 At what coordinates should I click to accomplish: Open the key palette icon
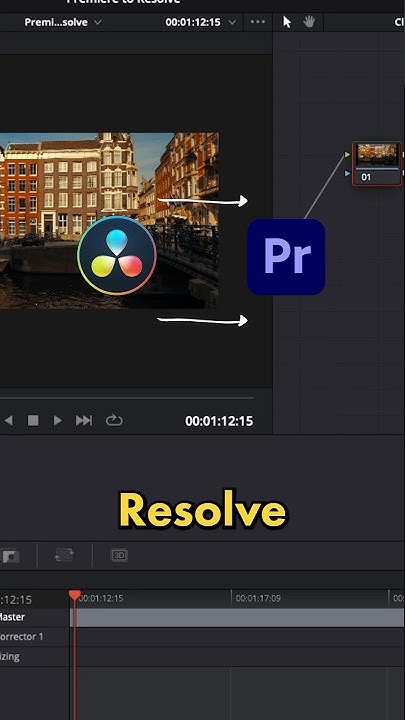[x=10, y=556]
